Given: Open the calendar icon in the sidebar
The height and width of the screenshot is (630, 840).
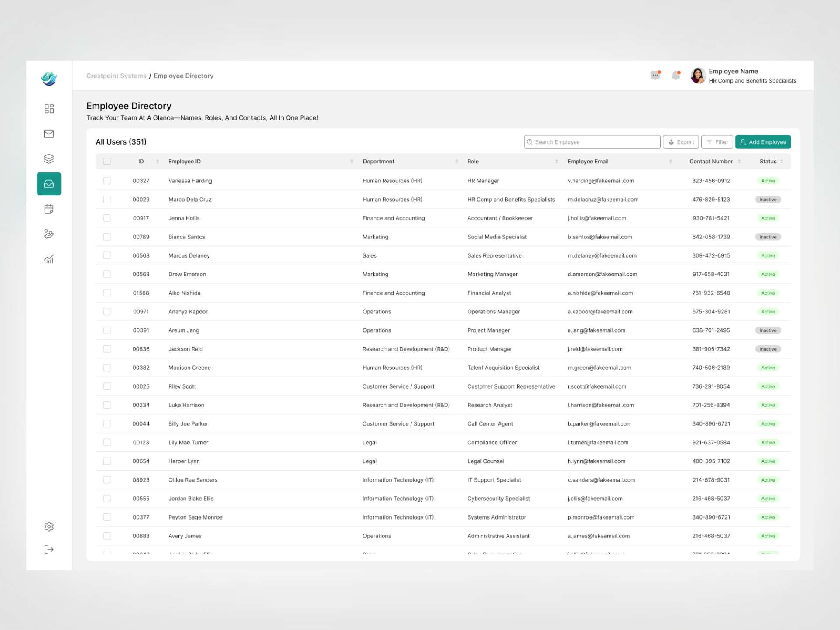Looking at the screenshot, I should click(x=49, y=209).
